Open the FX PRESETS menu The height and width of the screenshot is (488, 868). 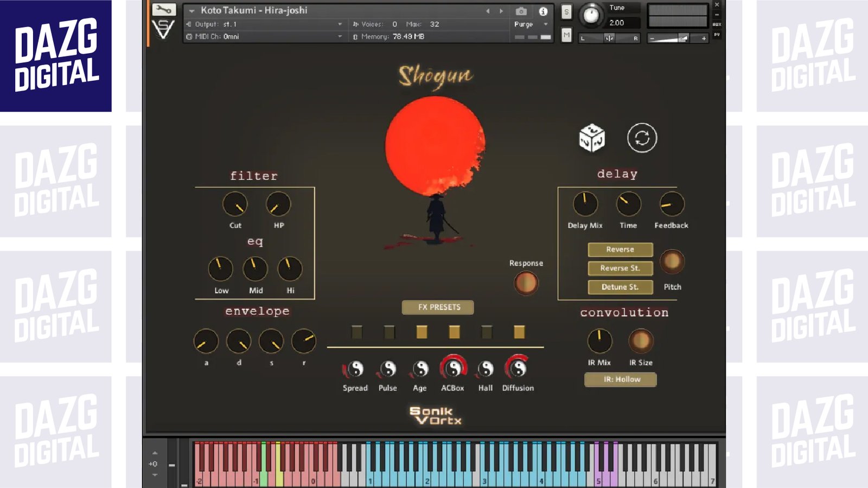pyautogui.click(x=438, y=307)
